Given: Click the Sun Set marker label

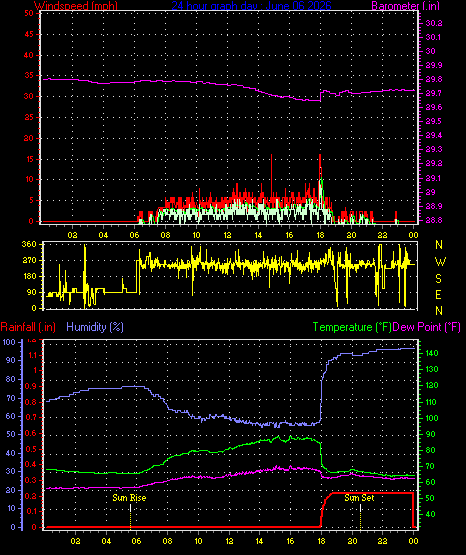Looking at the screenshot, I should (359, 498).
